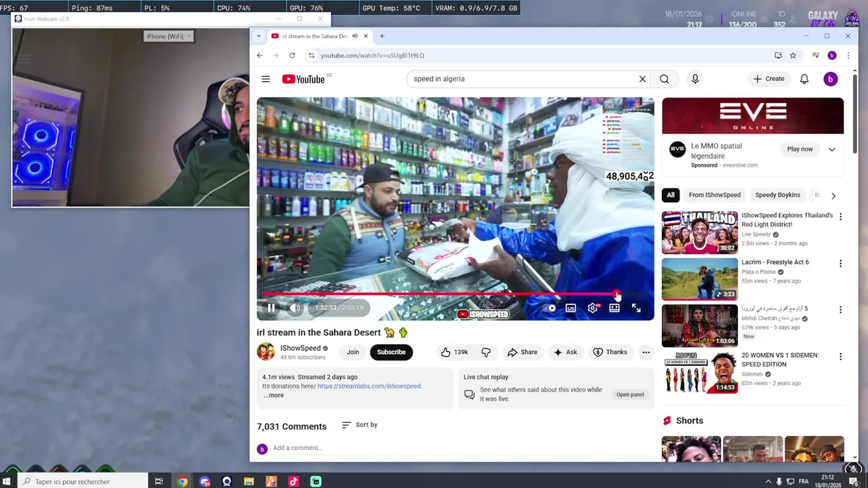Open the Lacrim - Freestyle Act 6 title
The width and height of the screenshot is (868, 488).
pyautogui.click(x=775, y=262)
